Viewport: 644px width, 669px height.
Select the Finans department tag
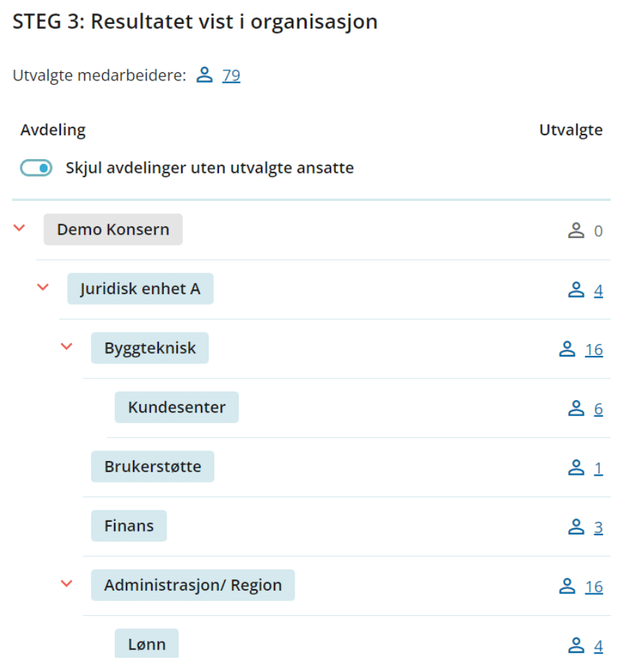[x=129, y=526]
